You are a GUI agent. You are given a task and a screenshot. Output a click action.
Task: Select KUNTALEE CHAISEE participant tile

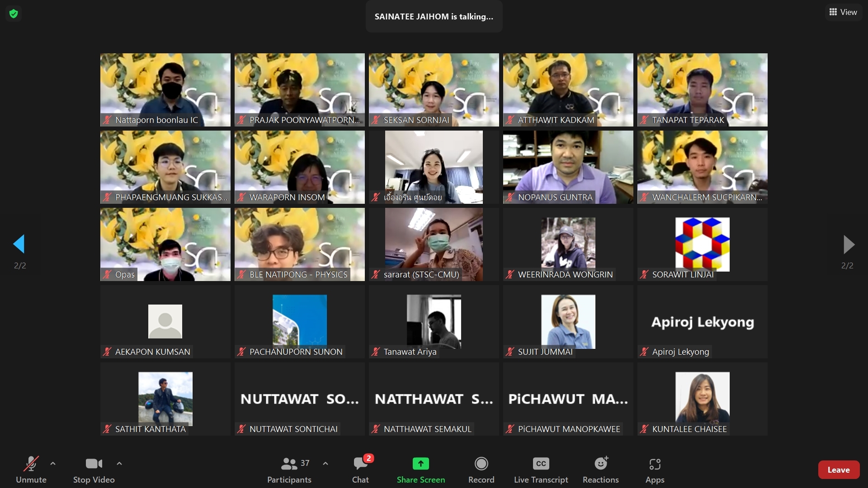702,399
